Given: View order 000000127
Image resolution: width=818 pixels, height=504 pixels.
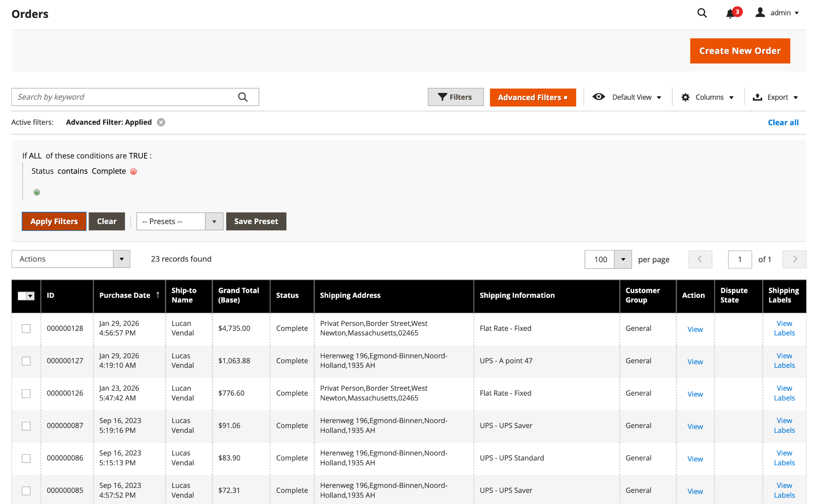Looking at the screenshot, I should point(695,362).
